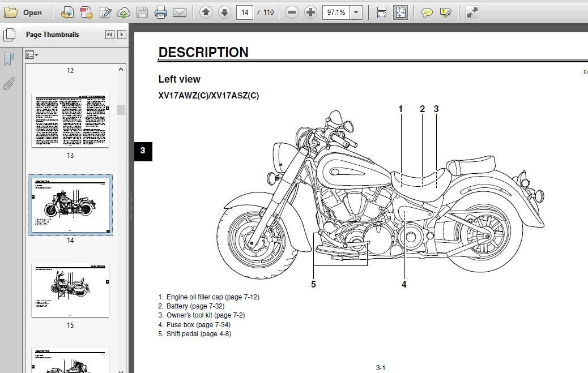Click the 'Owner's tool kit (page 7-2)' text
The width and height of the screenshot is (588, 373).
pyautogui.click(x=206, y=315)
